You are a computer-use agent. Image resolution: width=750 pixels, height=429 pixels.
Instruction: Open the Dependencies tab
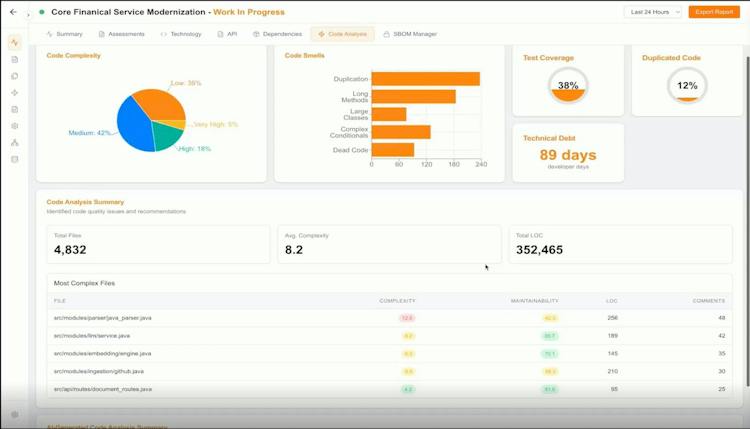click(x=277, y=34)
